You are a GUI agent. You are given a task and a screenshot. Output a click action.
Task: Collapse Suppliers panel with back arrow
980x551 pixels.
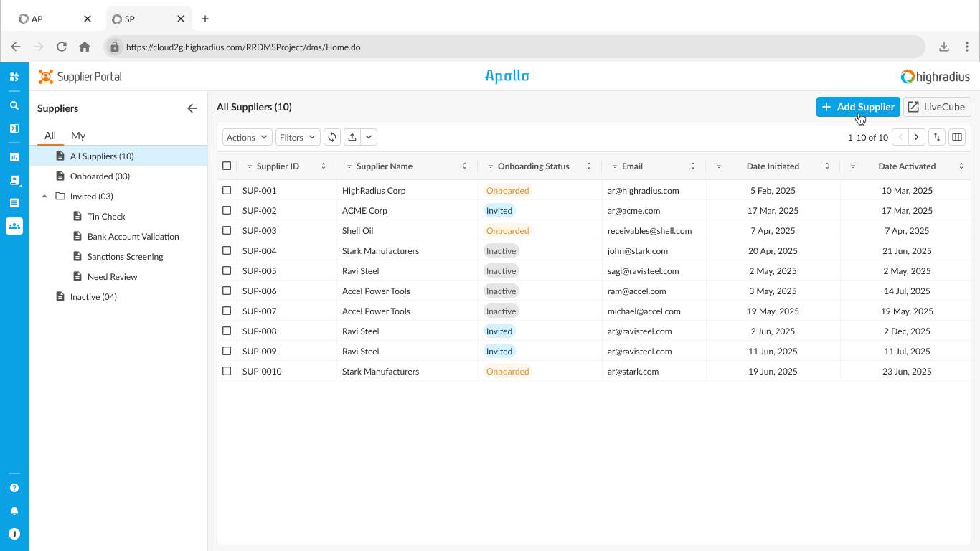pyautogui.click(x=192, y=108)
